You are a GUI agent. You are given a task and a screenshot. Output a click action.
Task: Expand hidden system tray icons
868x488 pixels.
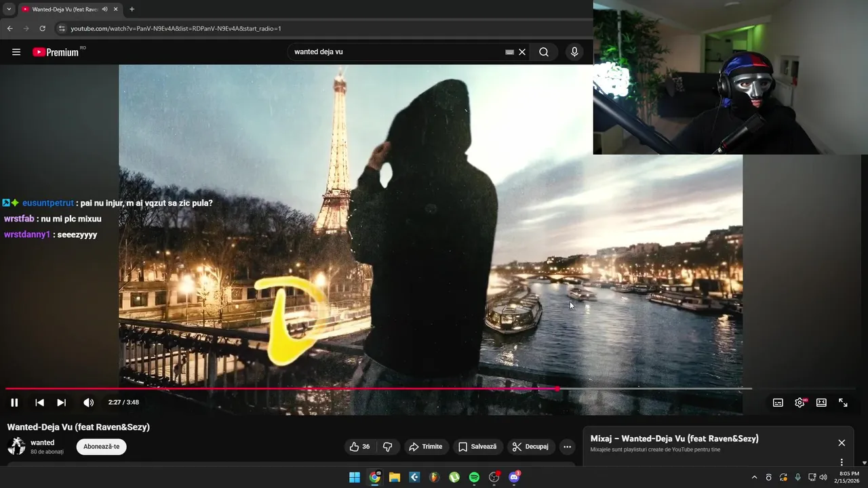point(754,477)
